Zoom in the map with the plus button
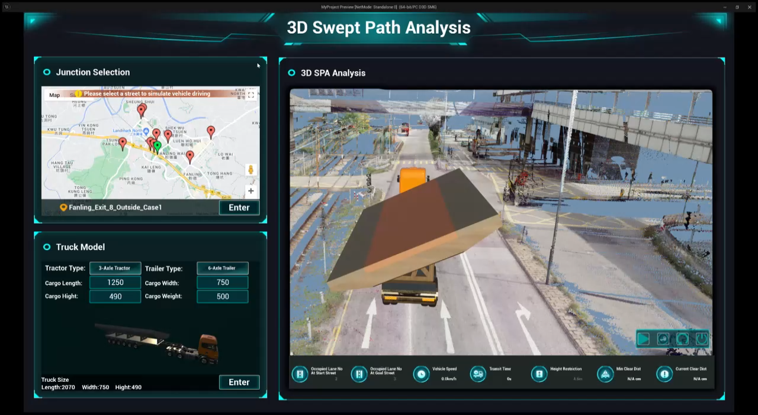The height and width of the screenshot is (415, 758). pos(250,191)
